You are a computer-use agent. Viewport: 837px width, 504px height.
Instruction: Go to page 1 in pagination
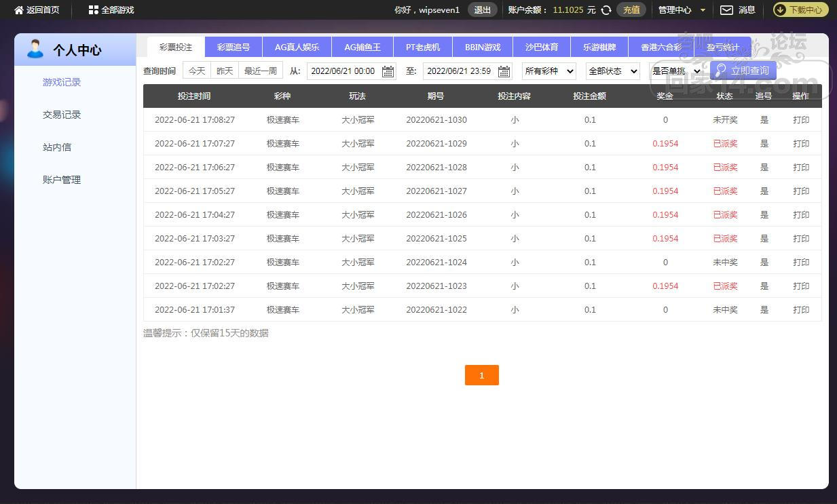pos(481,375)
